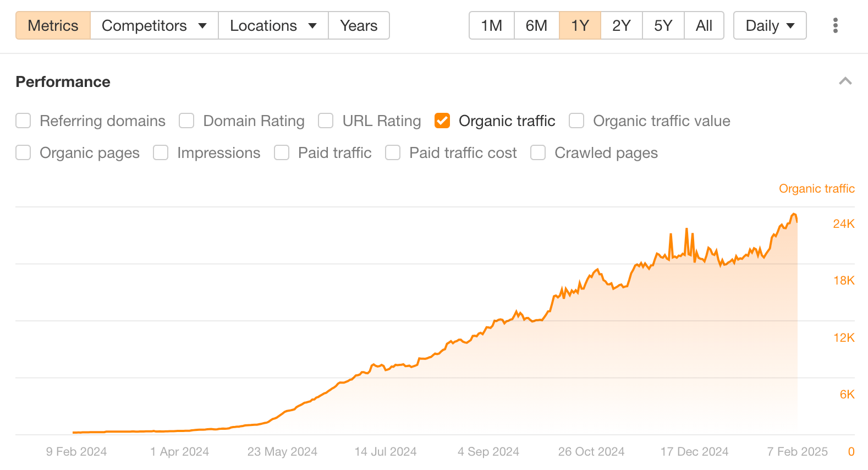868x470 pixels.
Task: Show All time history
Action: [704, 25]
